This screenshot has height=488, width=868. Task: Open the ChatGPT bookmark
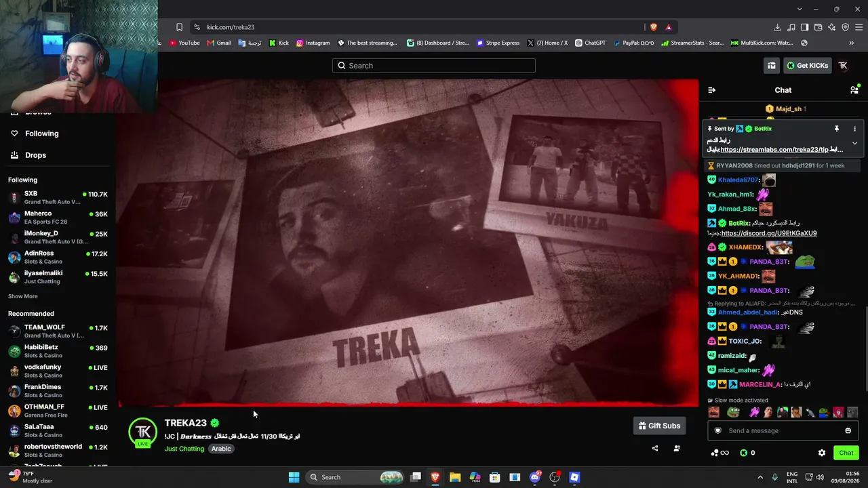590,43
